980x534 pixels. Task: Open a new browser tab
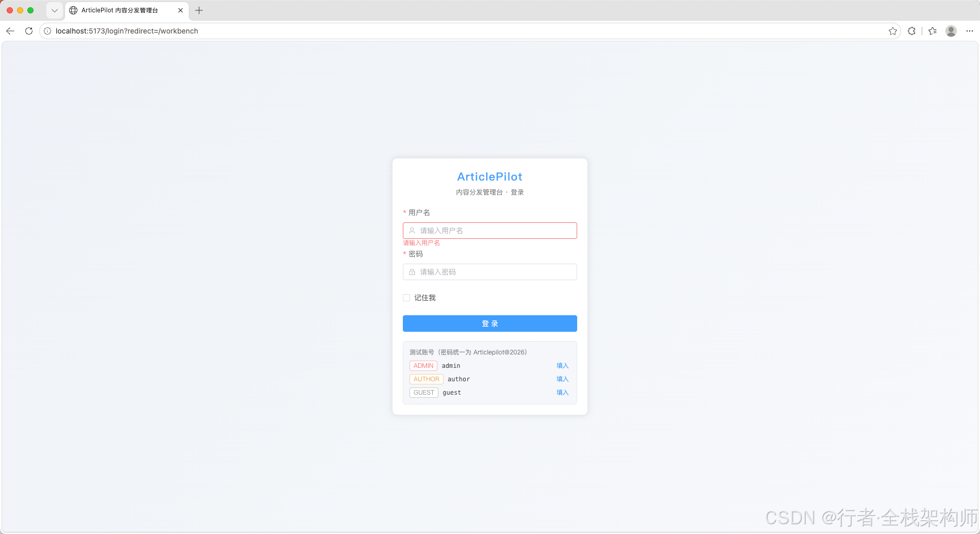tap(199, 10)
